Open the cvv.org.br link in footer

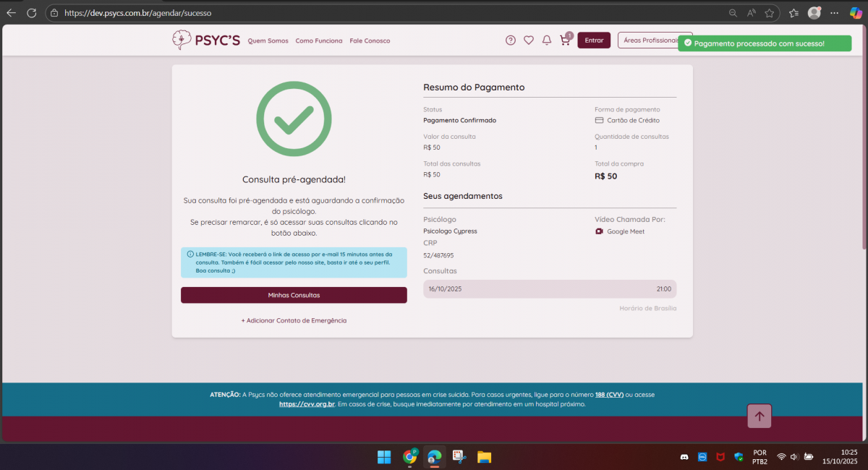pos(307,404)
